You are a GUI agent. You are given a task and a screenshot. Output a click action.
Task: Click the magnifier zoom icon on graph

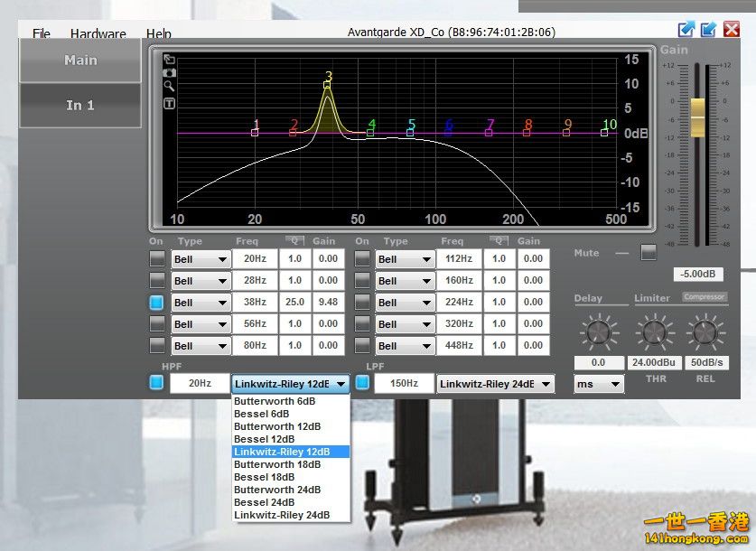pos(169,87)
